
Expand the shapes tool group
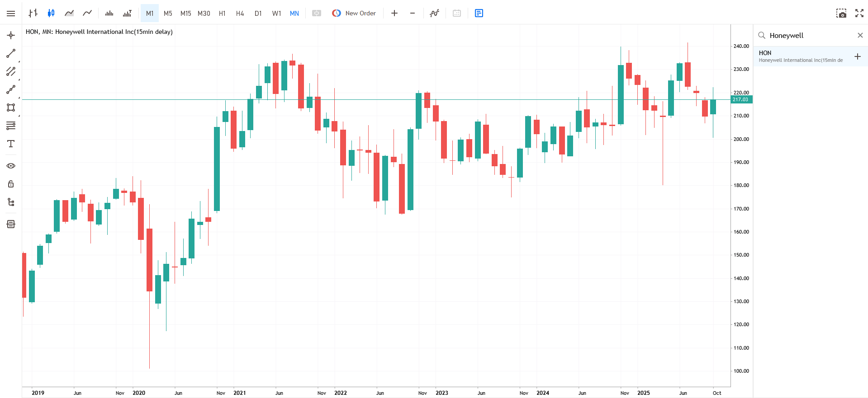click(11, 108)
